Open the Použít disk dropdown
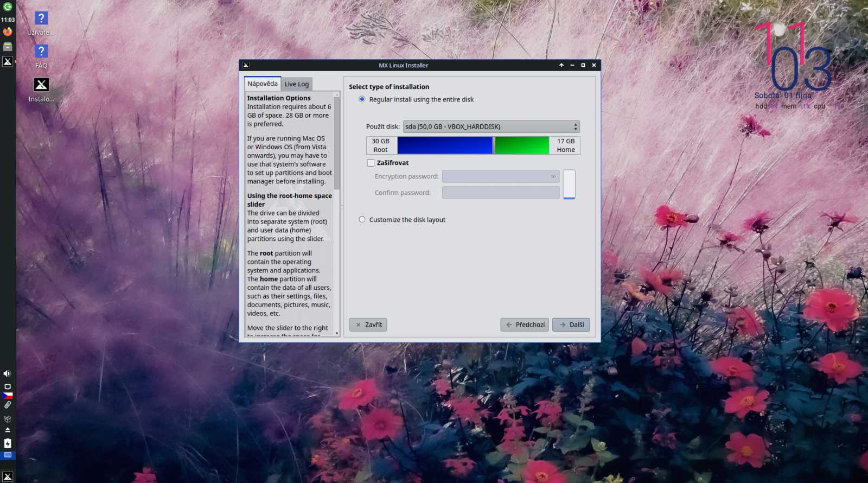The width and height of the screenshot is (868, 483). click(491, 126)
